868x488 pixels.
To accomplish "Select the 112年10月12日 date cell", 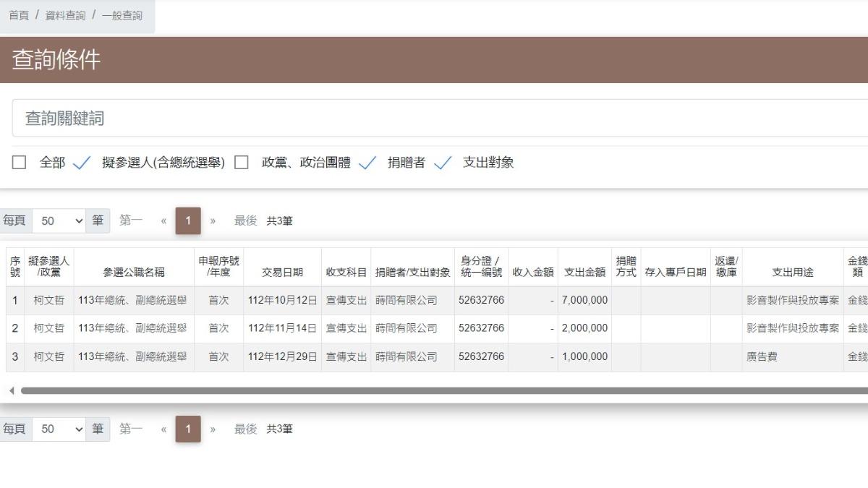I will click(282, 301).
